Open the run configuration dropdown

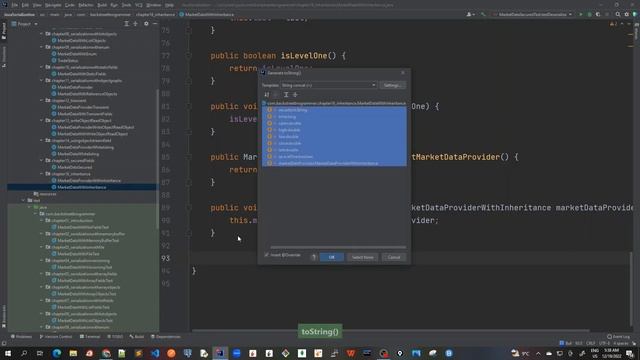533,14
